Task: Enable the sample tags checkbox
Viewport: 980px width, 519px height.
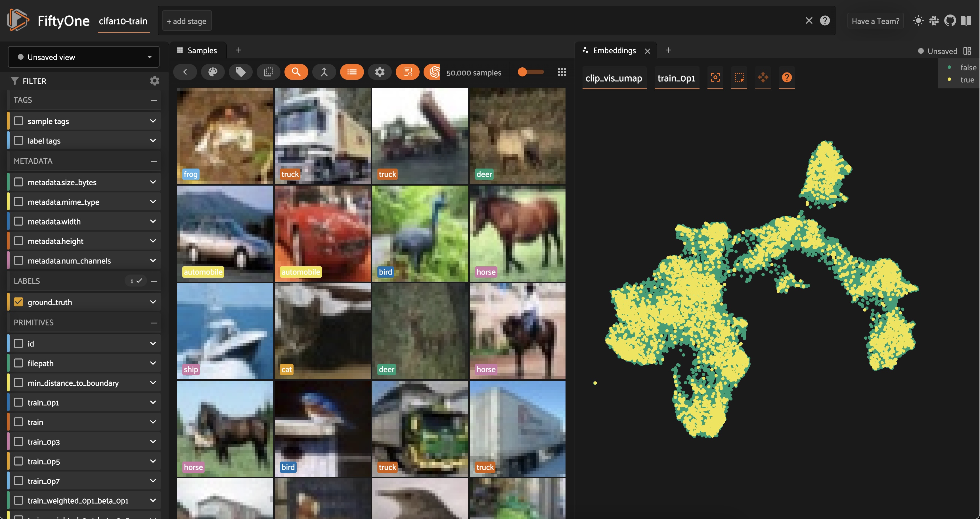Action: (18, 121)
